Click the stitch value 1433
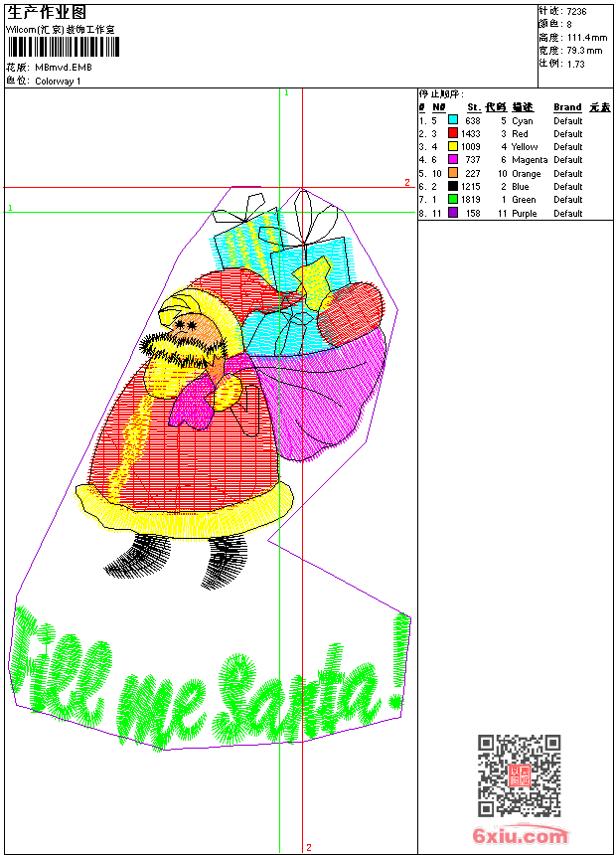616x855 pixels. pyautogui.click(x=471, y=133)
